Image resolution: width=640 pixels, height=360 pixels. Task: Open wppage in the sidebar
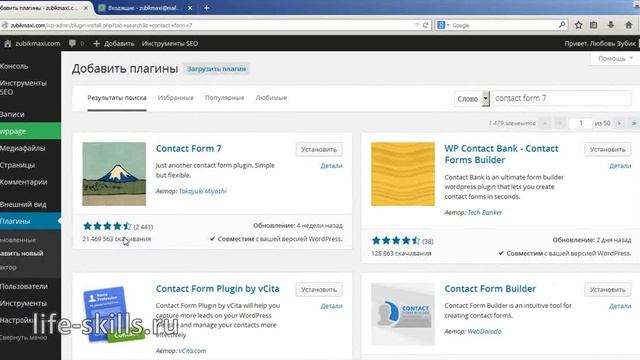pos(30,131)
